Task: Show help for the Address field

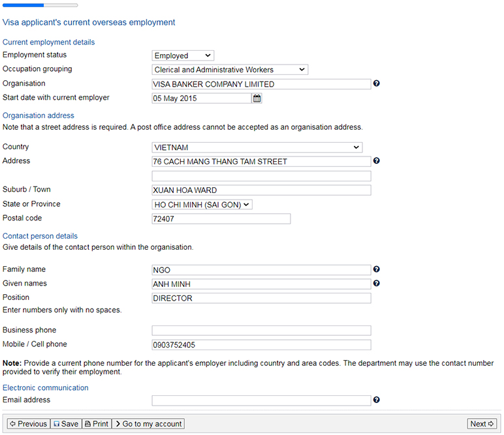Action: pyautogui.click(x=377, y=161)
